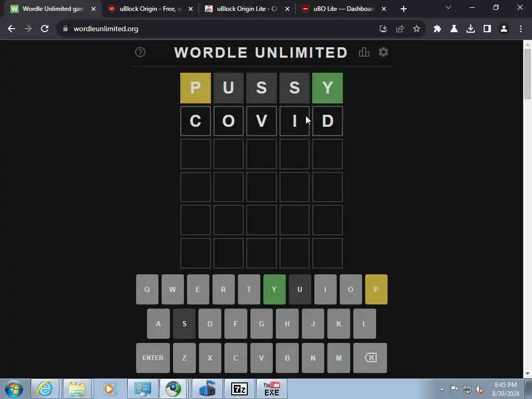Click the browser back arrow
Image resolution: width=532 pixels, height=399 pixels.
11,29
